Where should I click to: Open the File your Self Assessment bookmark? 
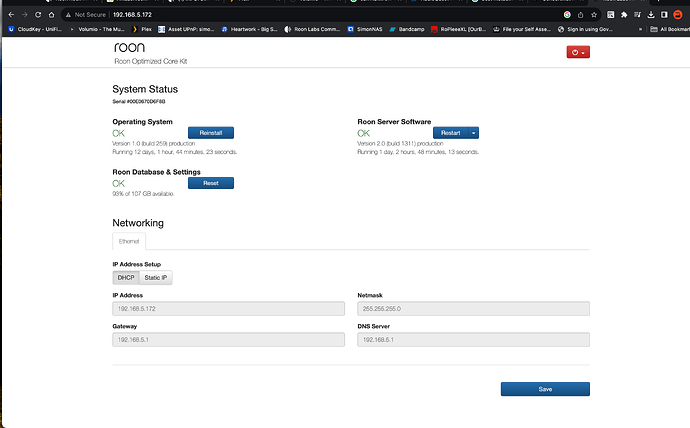pyautogui.click(x=522, y=29)
